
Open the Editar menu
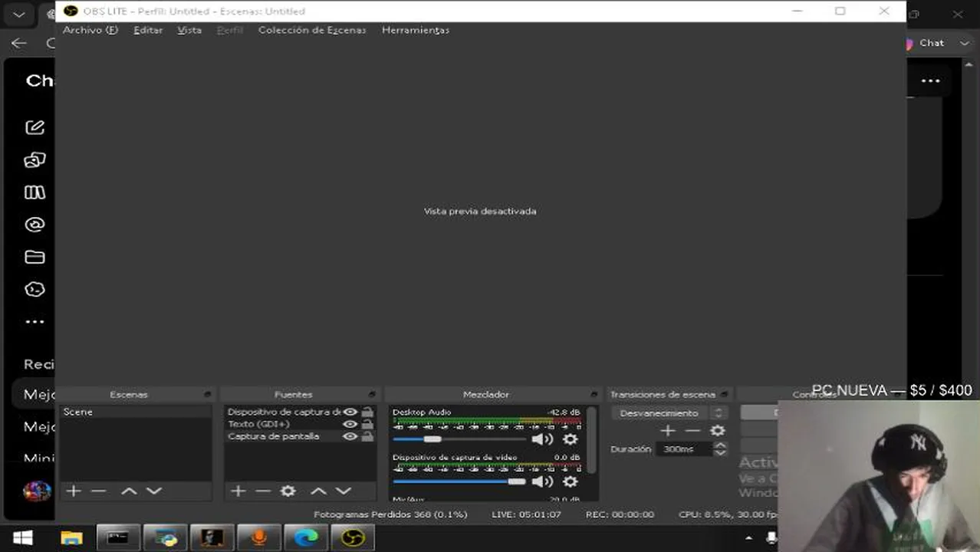tap(148, 30)
